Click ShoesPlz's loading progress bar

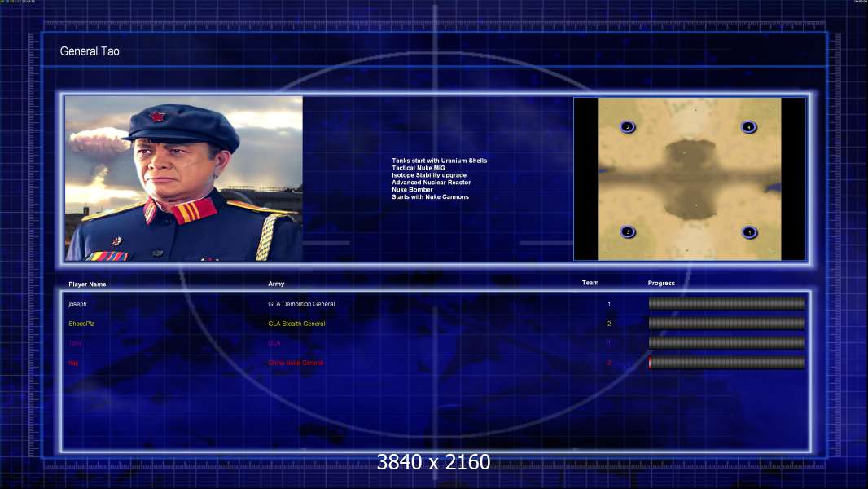click(x=727, y=324)
